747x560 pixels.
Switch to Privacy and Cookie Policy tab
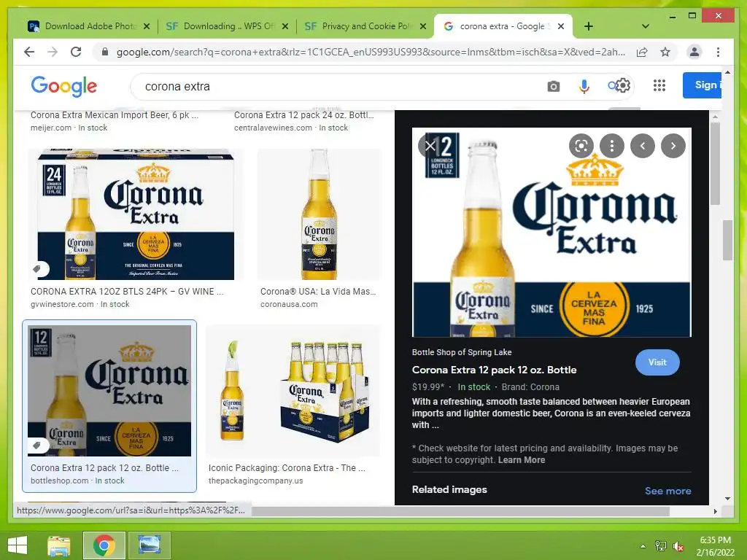coord(365,26)
